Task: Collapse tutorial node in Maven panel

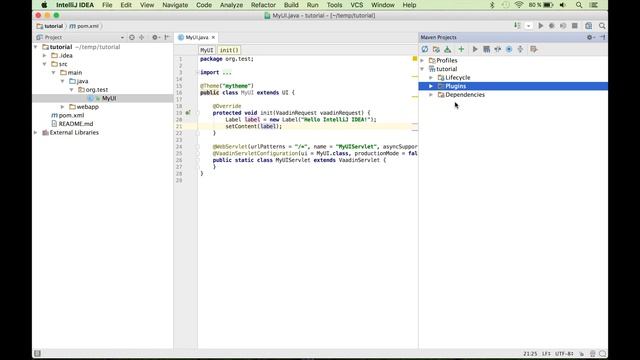Action: 422,69
